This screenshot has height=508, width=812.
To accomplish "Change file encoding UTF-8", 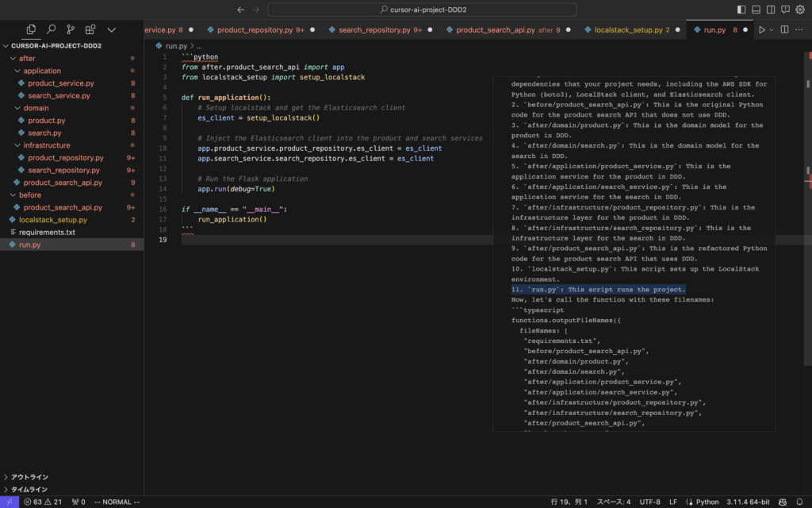I will (650, 502).
